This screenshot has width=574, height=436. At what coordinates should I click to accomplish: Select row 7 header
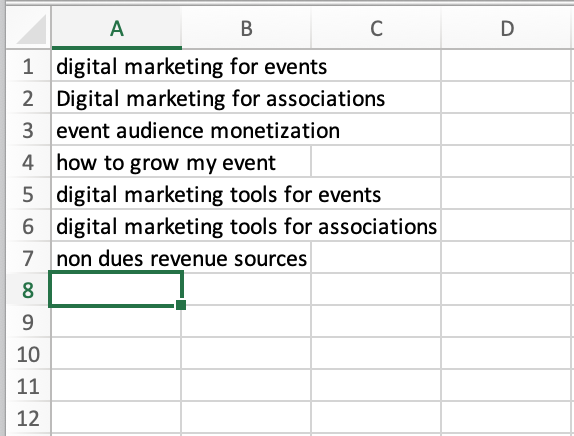coord(28,258)
